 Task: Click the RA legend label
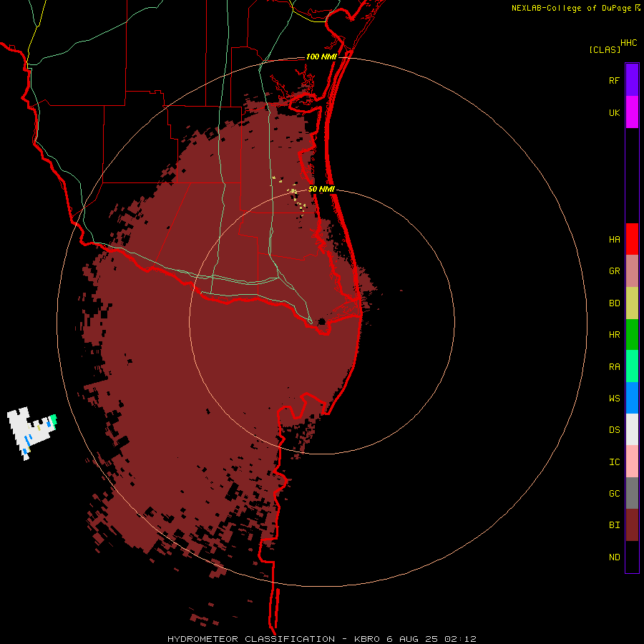(x=614, y=367)
